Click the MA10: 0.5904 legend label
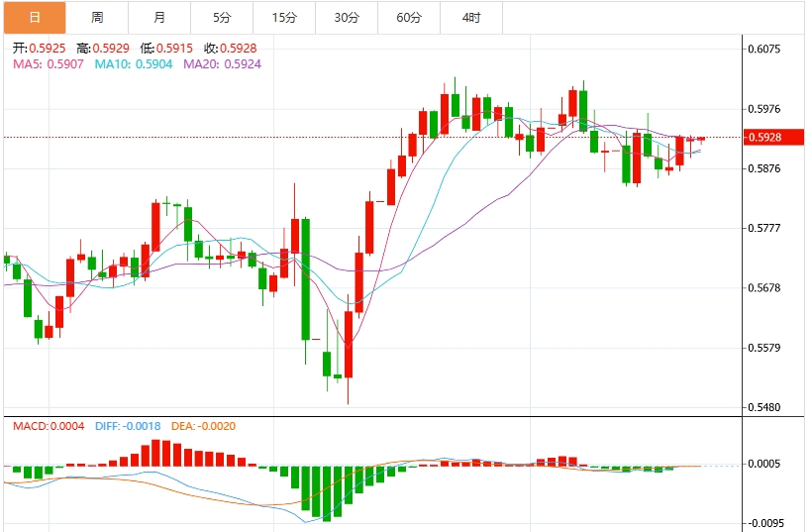The width and height of the screenshot is (812, 532). [133, 64]
